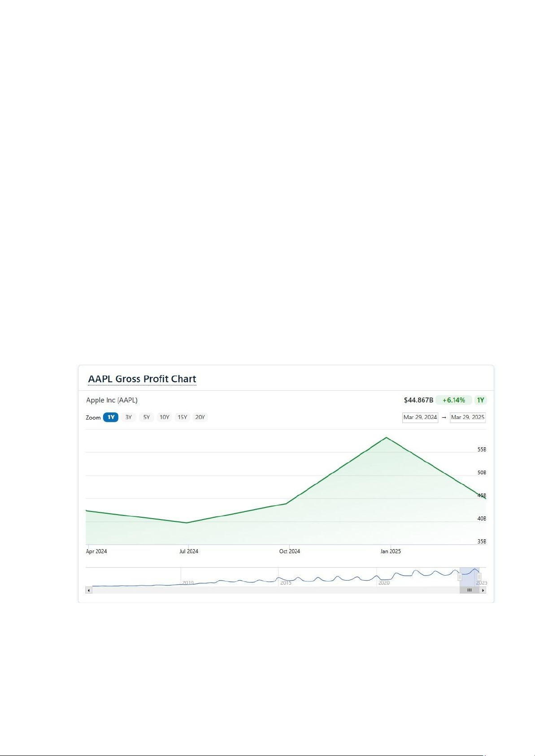Click the 40B y-axis label

point(482,519)
